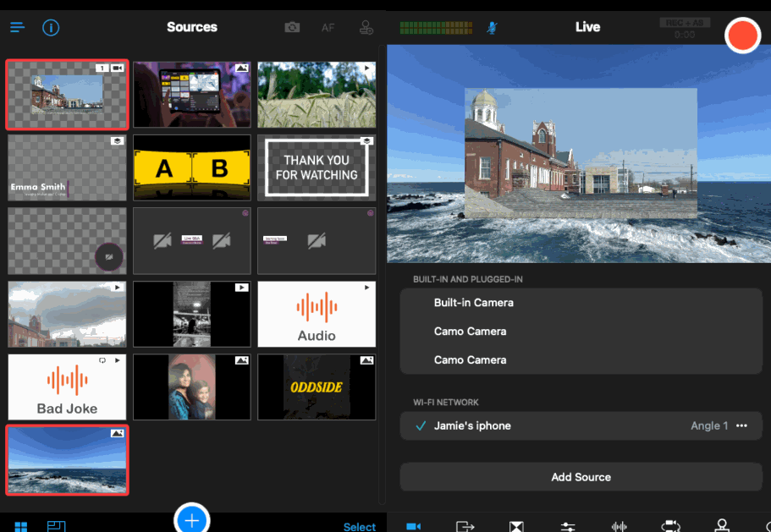Toggle the muted microphone icon
Image resolution: width=771 pixels, height=532 pixels.
coord(492,28)
